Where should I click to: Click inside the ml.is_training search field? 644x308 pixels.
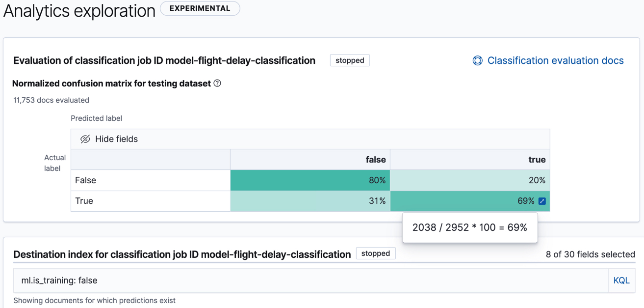click(x=294, y=280)
